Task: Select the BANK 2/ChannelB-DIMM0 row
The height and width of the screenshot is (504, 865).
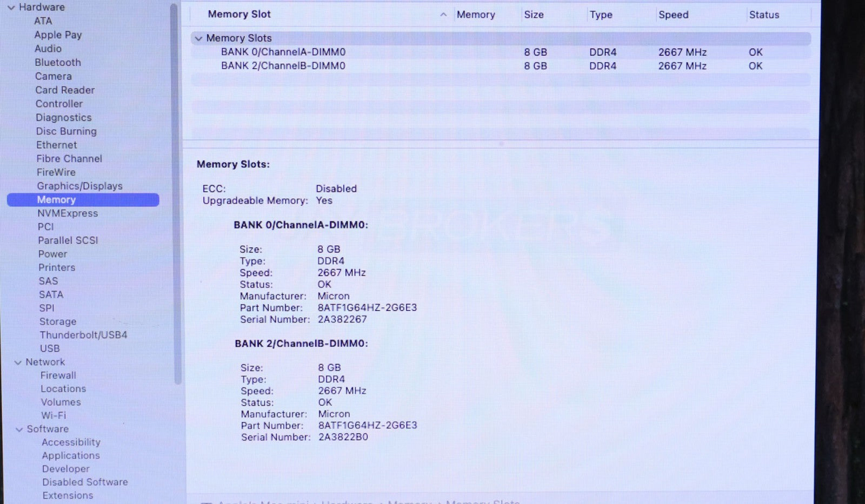Action: point(283,66)
